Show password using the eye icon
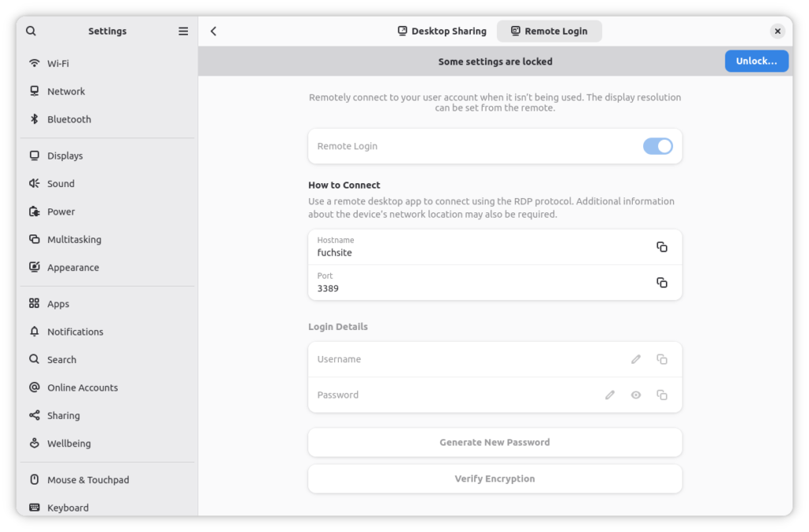The width and height of the screenshot is (809, 532). [x=636, y=395]
